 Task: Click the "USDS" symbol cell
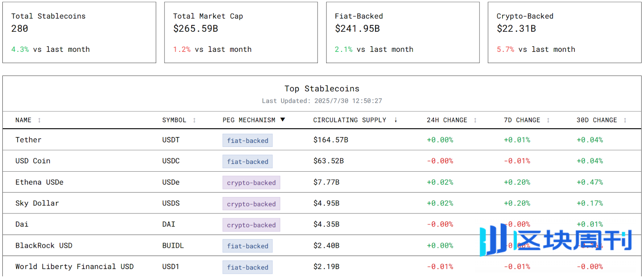pos(171,203)
